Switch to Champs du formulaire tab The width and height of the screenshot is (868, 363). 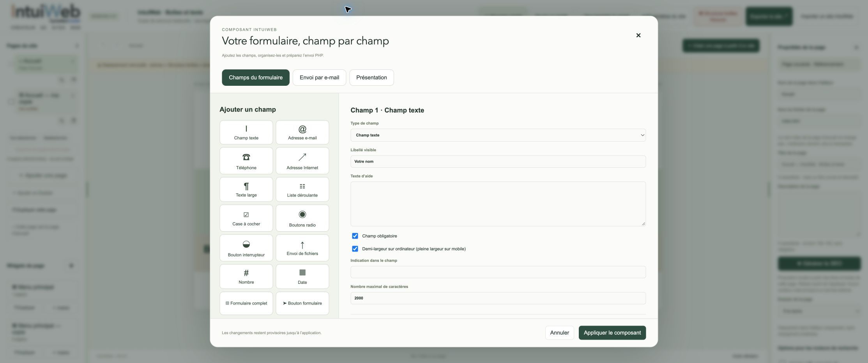255,78
